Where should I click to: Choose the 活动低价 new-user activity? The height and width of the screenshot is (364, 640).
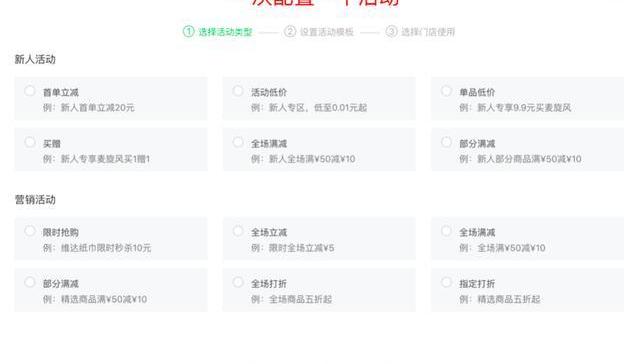(x=238, y=91)
